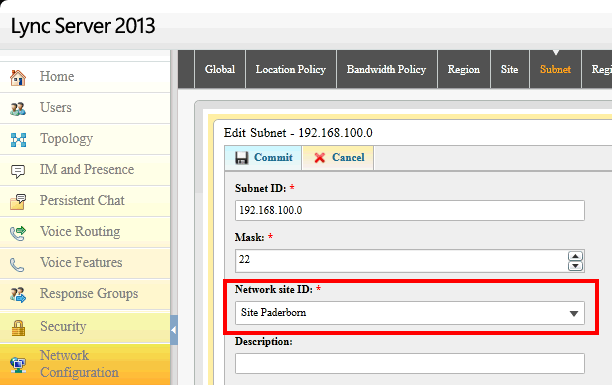Go to Users section
The width and height of the screenshot is (612, 385).
point(85,108)
